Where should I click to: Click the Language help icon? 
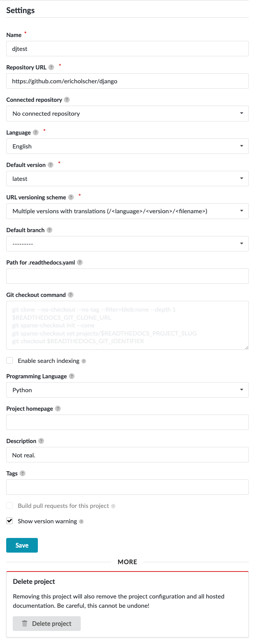(x=36, y=132)
